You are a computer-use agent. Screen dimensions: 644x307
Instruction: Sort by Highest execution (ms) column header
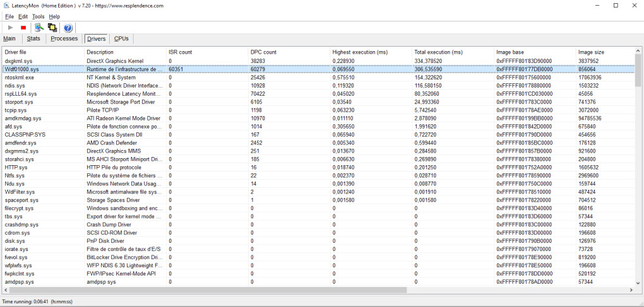pyautogui.click(x=359, y=52)
